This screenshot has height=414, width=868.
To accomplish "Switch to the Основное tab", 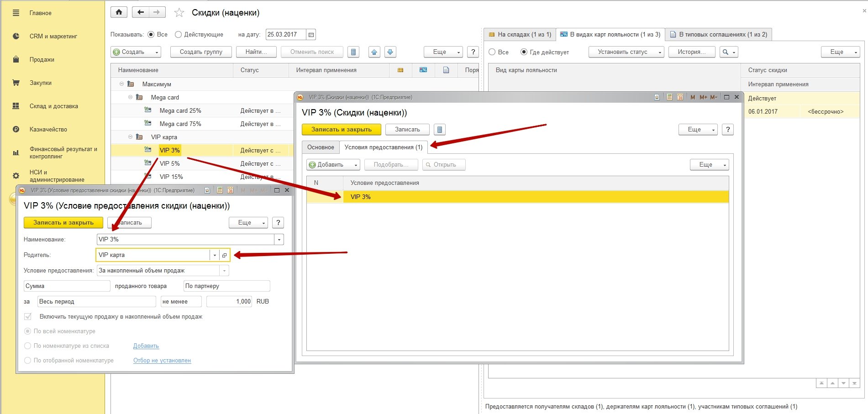I will click(321, 147).
